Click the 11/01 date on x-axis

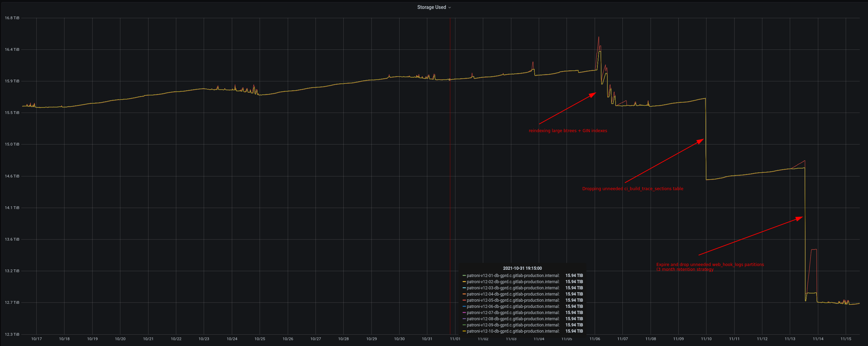tap(455, 339)
